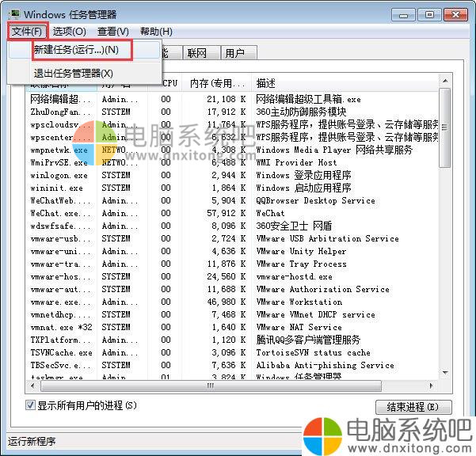476x456 pixels.
Task: Click memory value 46,980 K
Action: pos(227,302)
